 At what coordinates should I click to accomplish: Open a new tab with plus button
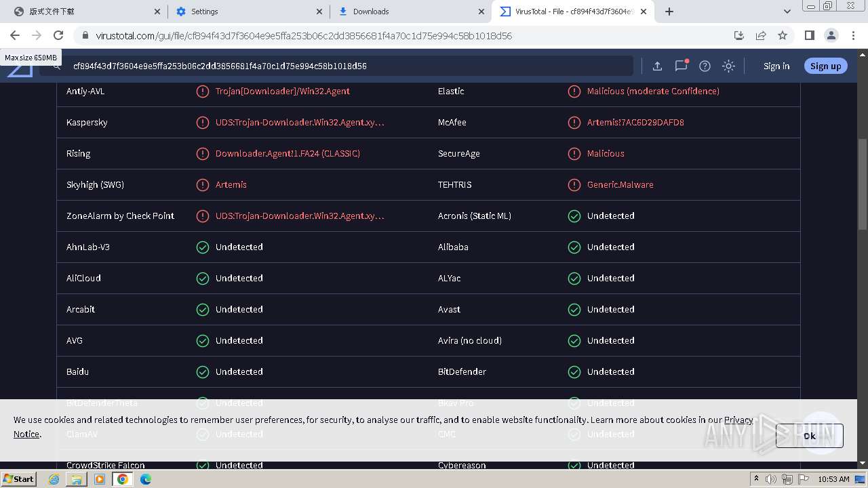(669, 12)
